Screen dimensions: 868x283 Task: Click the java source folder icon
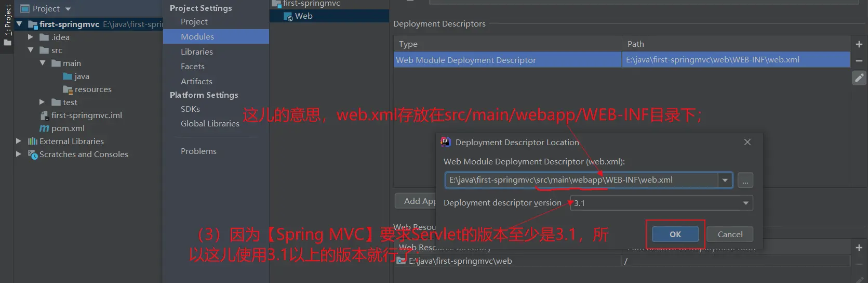click(x=68, y=76)
